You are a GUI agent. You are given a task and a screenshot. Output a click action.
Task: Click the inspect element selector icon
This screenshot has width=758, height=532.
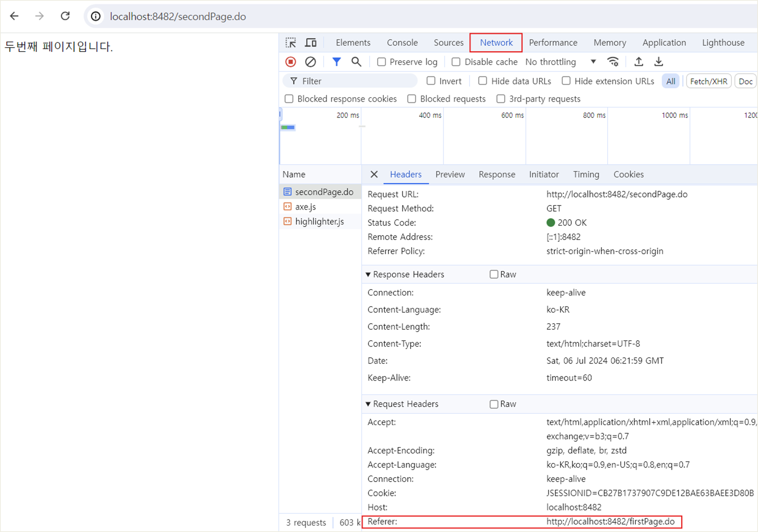290,43
